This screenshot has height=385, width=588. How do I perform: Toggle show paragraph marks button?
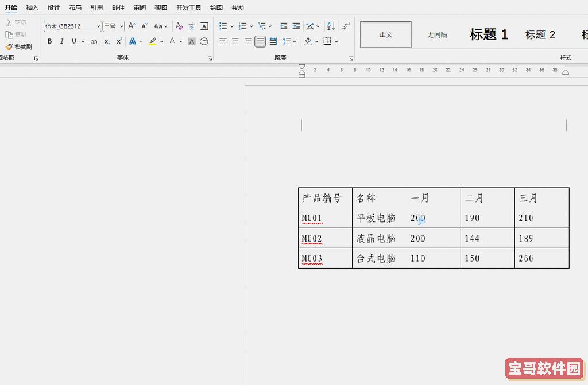(x=345, y=26)
